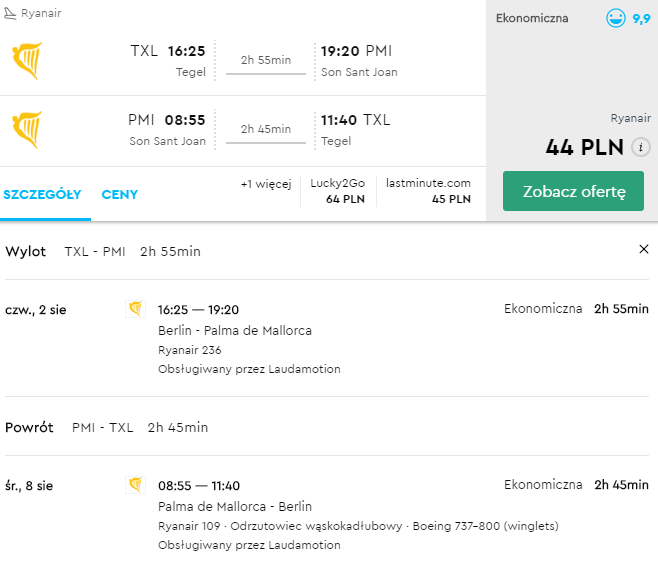The image size is (658, 563).
Task: Click the small Ryanair logo for 2 sie flight
Action: [135, 309]
